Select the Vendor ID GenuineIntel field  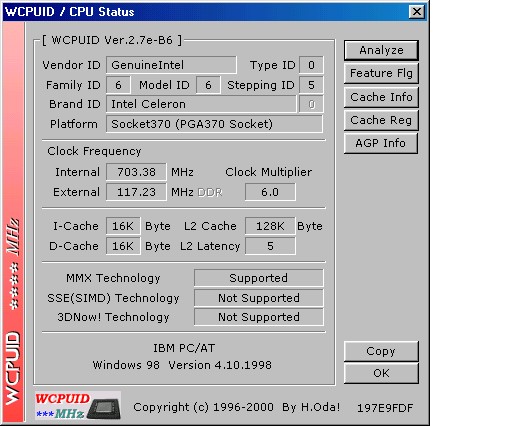point(171,65)
